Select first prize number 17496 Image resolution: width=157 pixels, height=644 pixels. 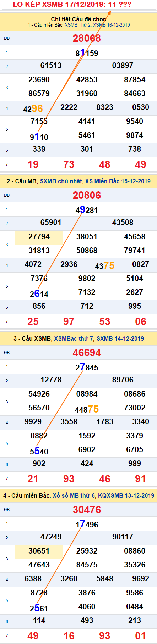[87, 525]
